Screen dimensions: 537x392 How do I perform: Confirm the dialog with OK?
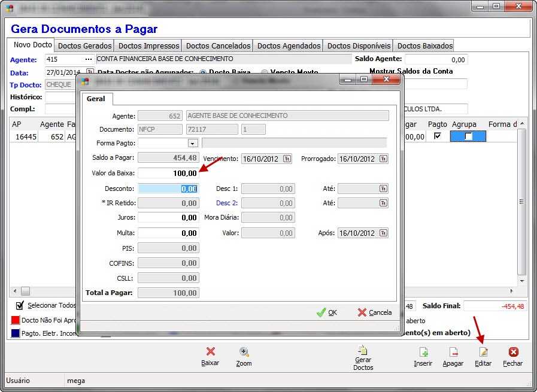coord(327,312)
